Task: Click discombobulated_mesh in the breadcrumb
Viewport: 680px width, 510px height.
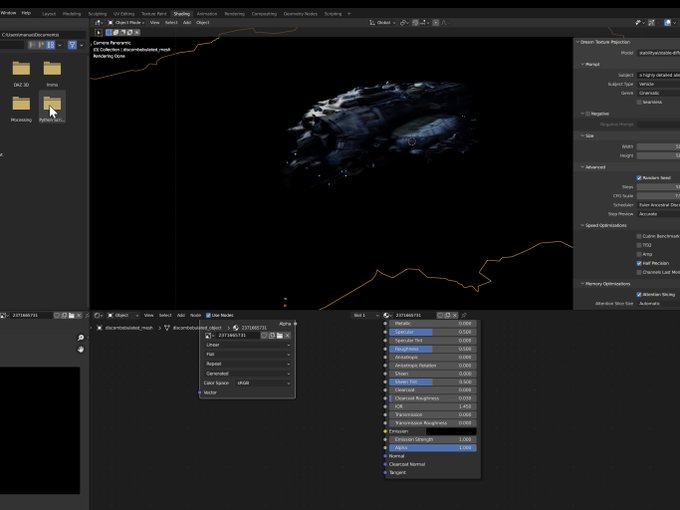Action: (x=129, y=328)
